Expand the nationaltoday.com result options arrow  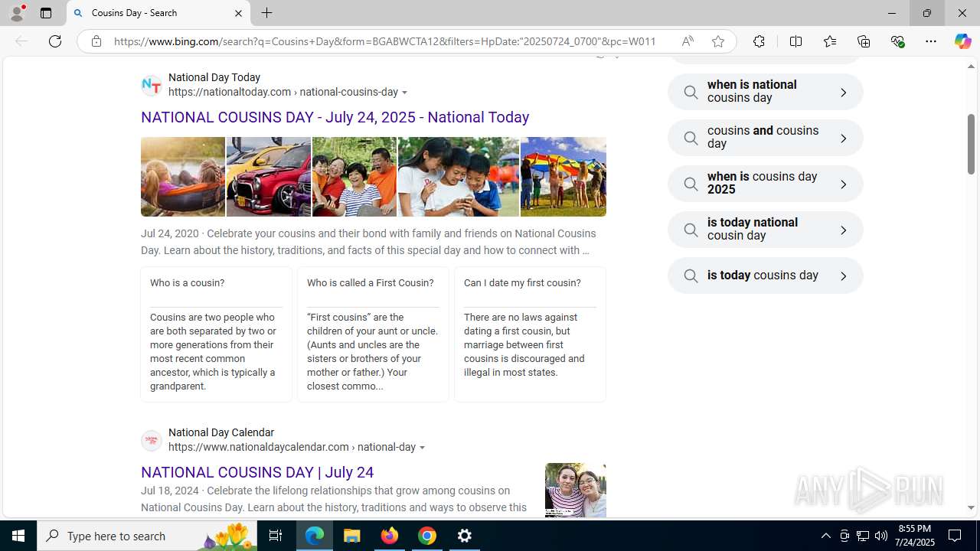point(405,93)
